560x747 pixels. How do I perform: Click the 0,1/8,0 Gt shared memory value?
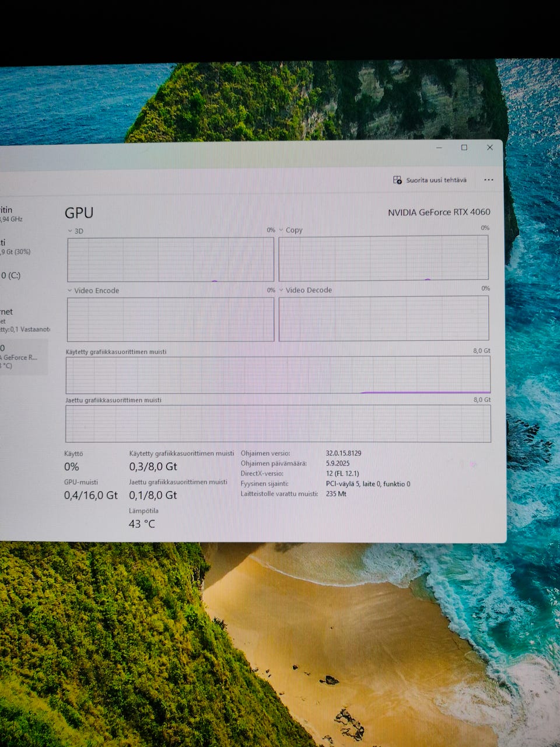point(153,495)
